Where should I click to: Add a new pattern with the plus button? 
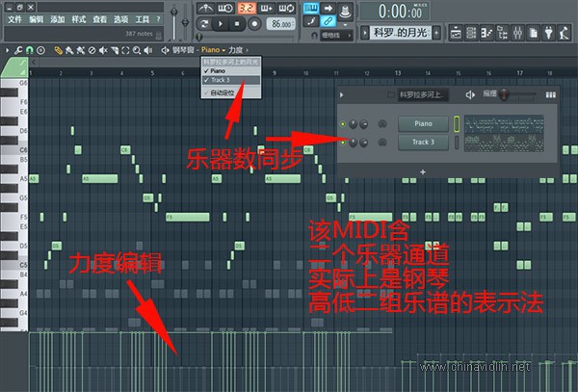coord(436,33)
